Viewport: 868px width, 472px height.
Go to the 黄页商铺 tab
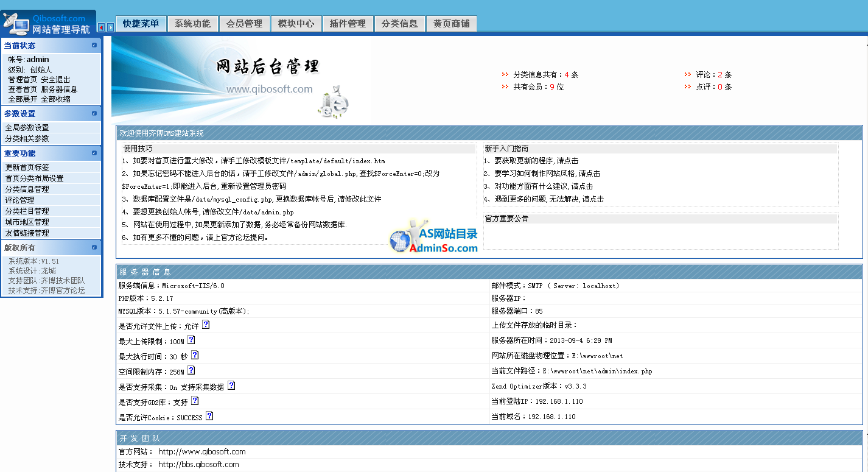tap(451, 23)
